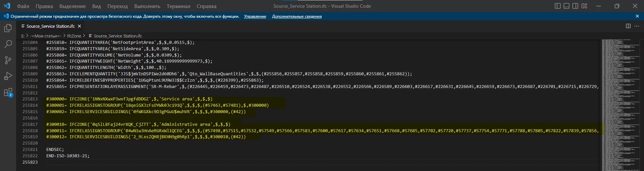Split the editor to the right

pyautogui.click(x=628, y=26)
